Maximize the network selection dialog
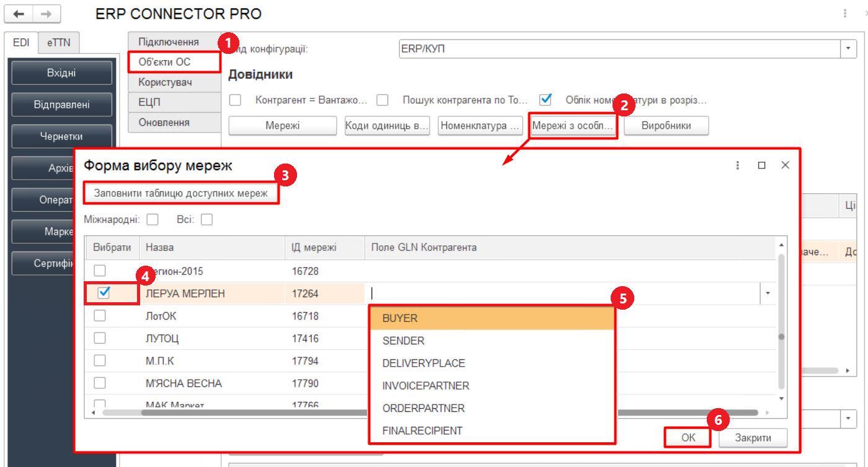This screenshot has width=868, height=467. 762,165
